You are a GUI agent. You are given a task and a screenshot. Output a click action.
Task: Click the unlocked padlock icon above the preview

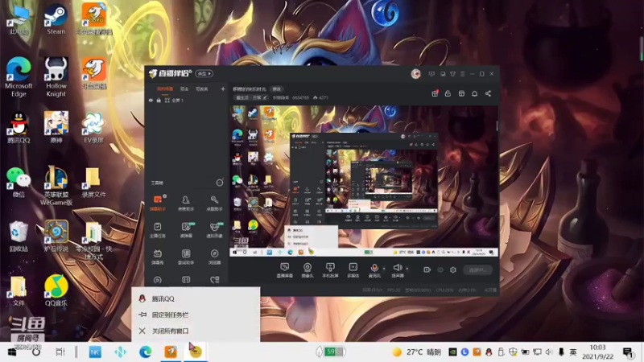448,93
